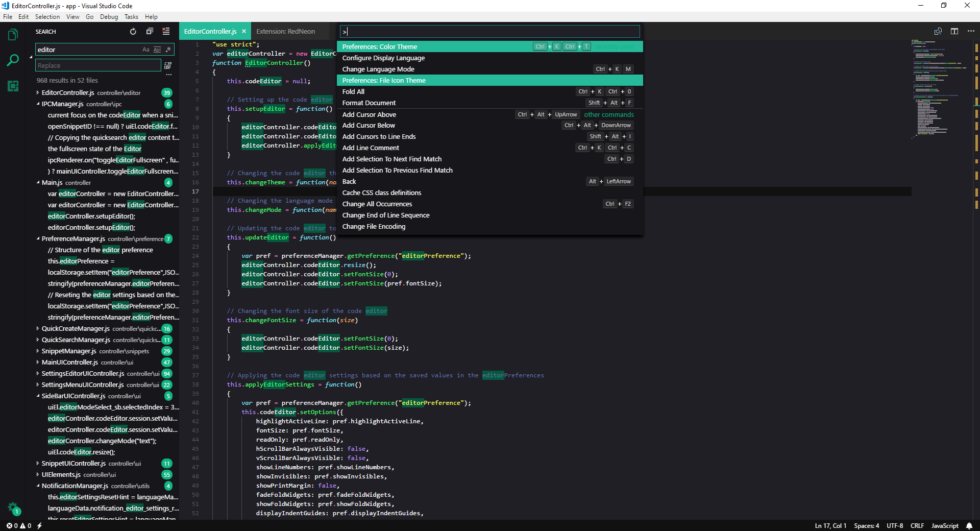The image size is (980, 531).
Task: Change encoding via UTF-8 status item
Action: [895, 525]
